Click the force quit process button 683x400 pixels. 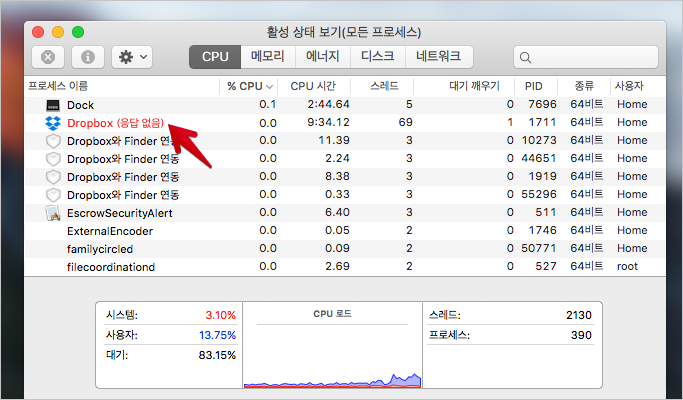[48, 57]
